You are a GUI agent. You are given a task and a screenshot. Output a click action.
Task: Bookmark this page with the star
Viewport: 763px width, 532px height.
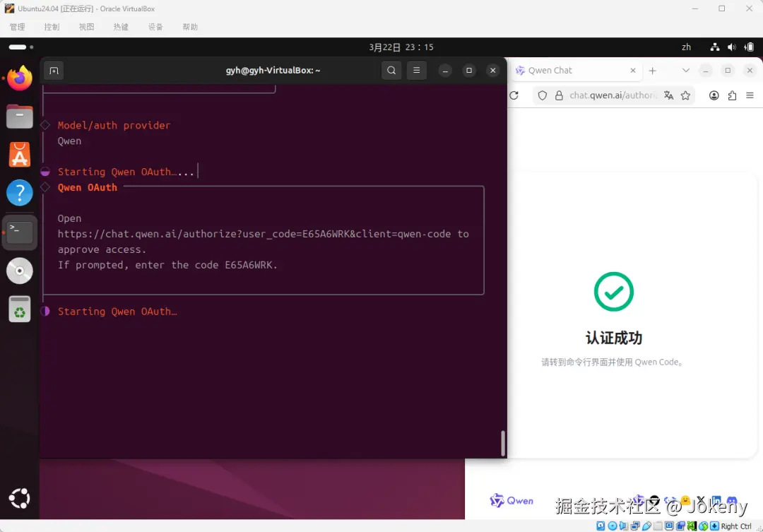click(685, 95)
